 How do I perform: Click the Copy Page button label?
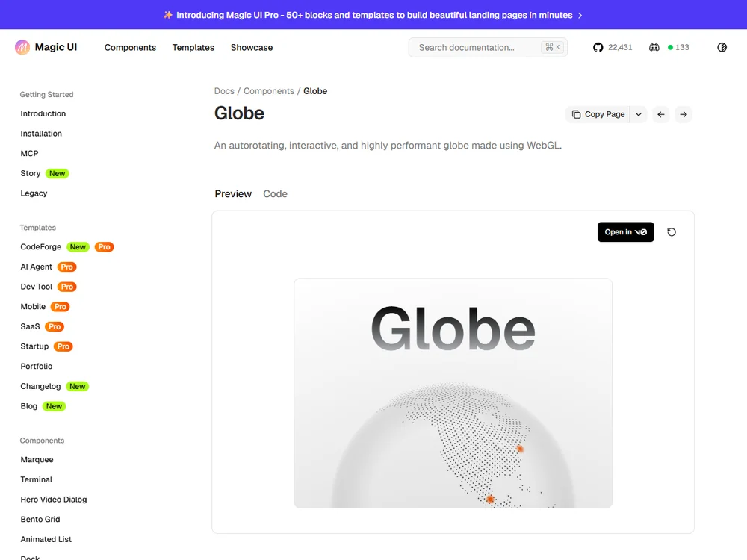pyautogui.click(x=604, y=114)
